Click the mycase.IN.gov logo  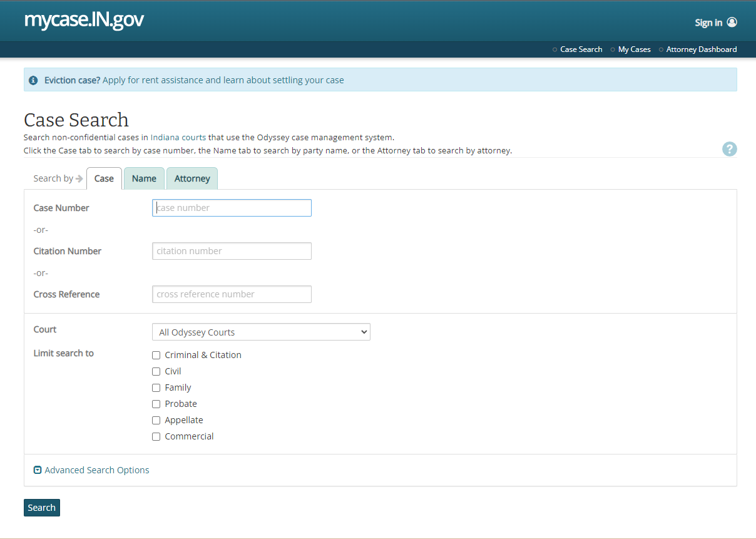pos(84,19)
